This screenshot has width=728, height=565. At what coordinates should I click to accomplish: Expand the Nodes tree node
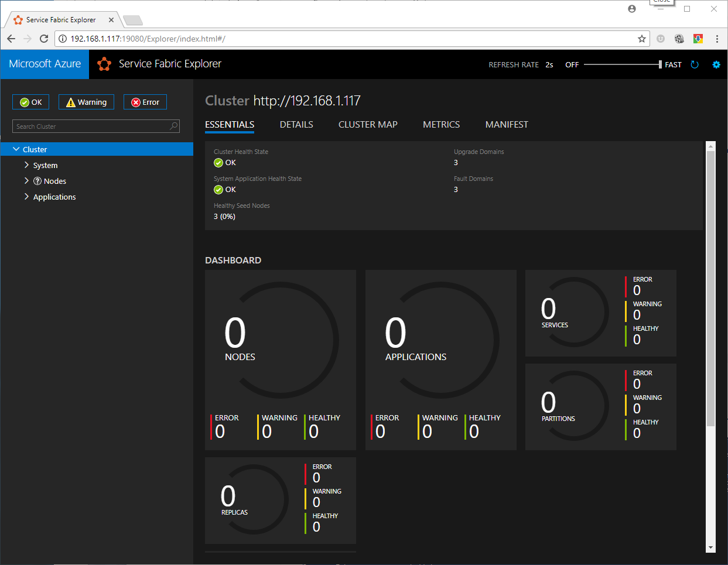[x=26, y=181]
